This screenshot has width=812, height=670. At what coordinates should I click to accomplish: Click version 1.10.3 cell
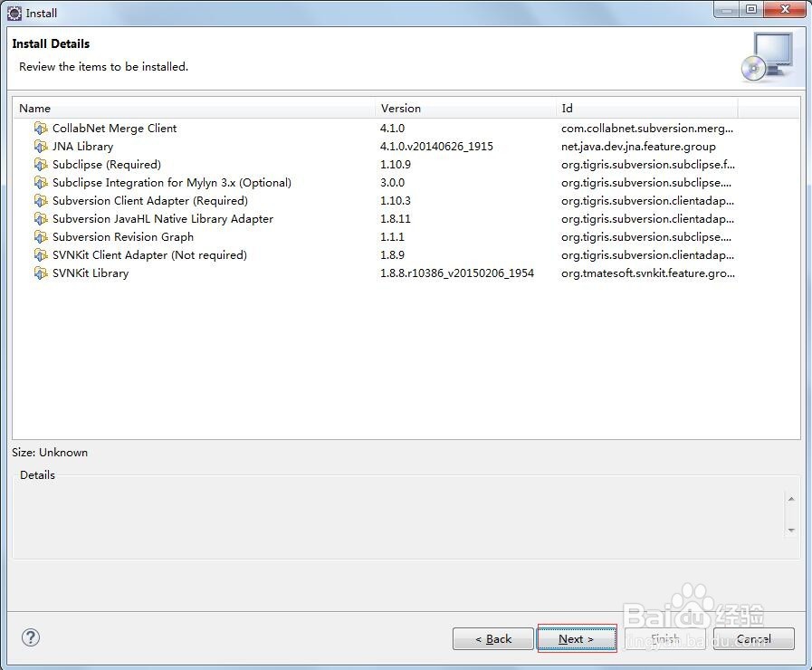[x=396, y=200]
